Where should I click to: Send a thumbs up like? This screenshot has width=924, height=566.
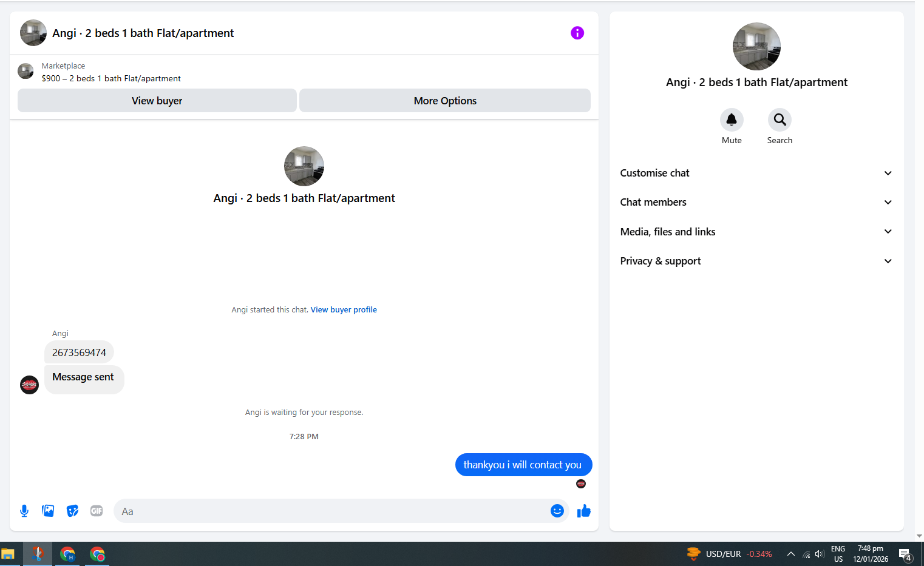coord(584,511)
